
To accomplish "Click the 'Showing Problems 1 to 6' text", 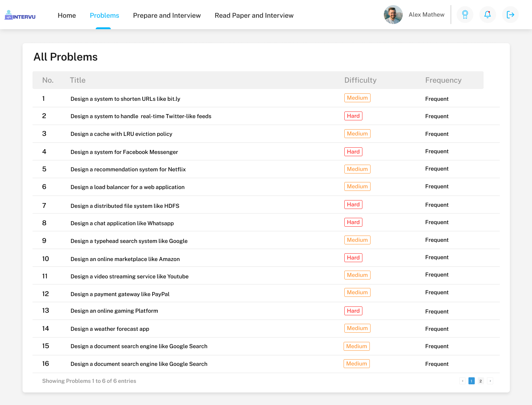I will (x=89, y=381).
